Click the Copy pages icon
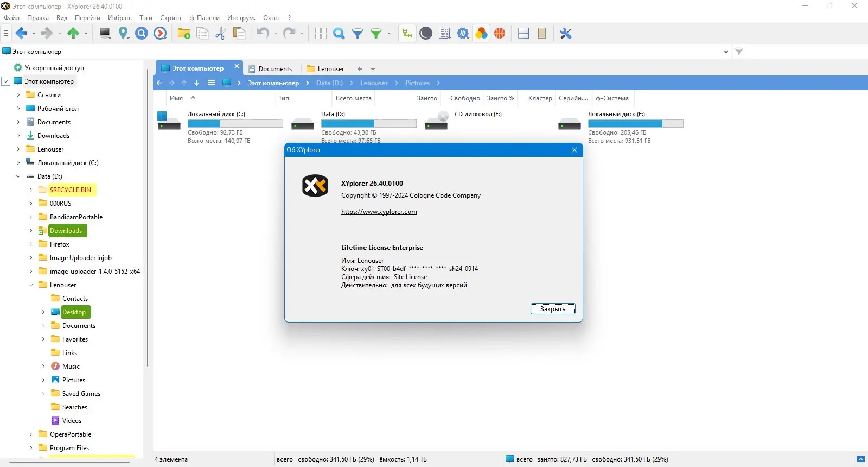Screen dimensions: 868x467 pyautogui.click(x=202, y=34)
